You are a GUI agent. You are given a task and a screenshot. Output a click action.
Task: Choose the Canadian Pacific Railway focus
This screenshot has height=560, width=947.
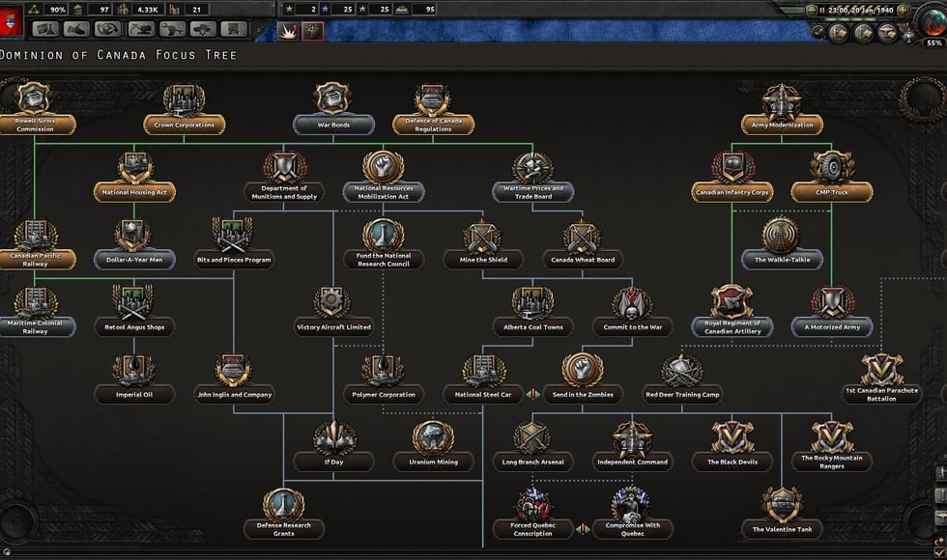35,260
